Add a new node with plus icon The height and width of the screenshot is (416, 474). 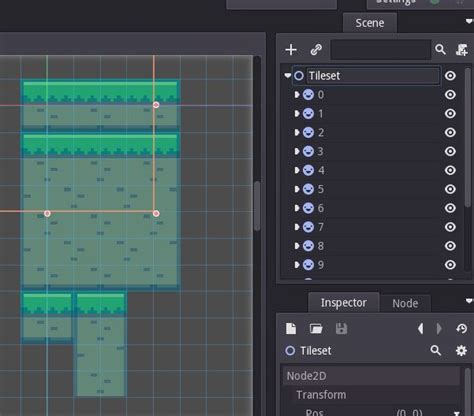tap(291, 50)
